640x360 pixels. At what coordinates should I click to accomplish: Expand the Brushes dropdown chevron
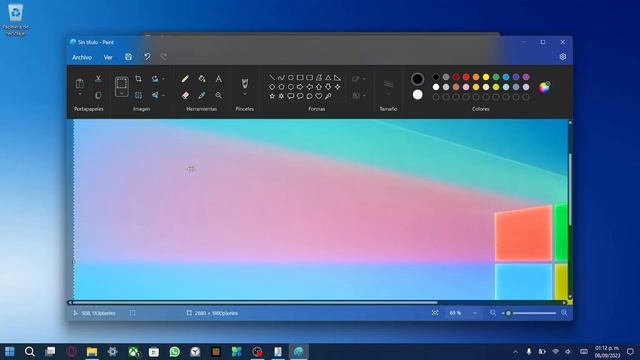pyautogui.click(x=244, y=94)
